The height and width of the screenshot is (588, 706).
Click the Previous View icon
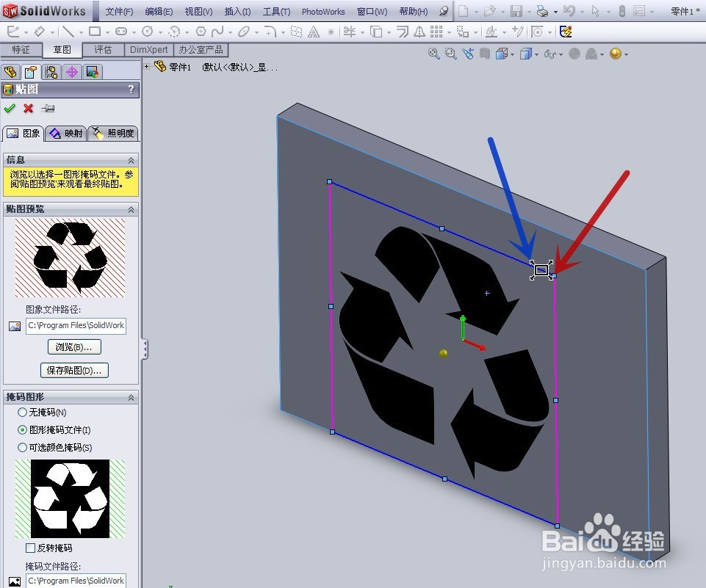click(x=468, y=54)
